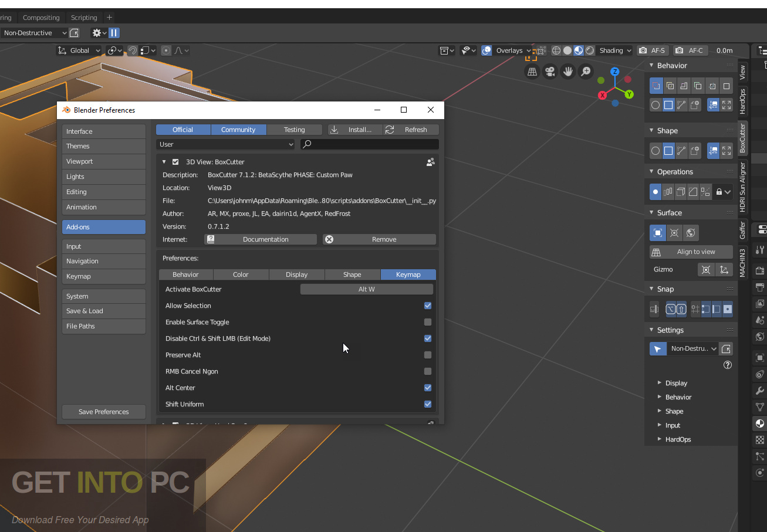Toggle Overlays visibility button

[x=486, y=50]
